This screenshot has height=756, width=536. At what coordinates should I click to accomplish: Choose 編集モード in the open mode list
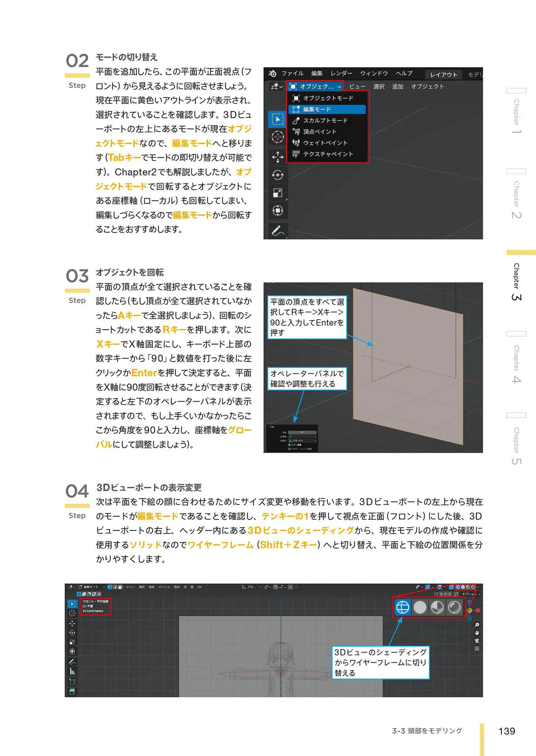327,109
